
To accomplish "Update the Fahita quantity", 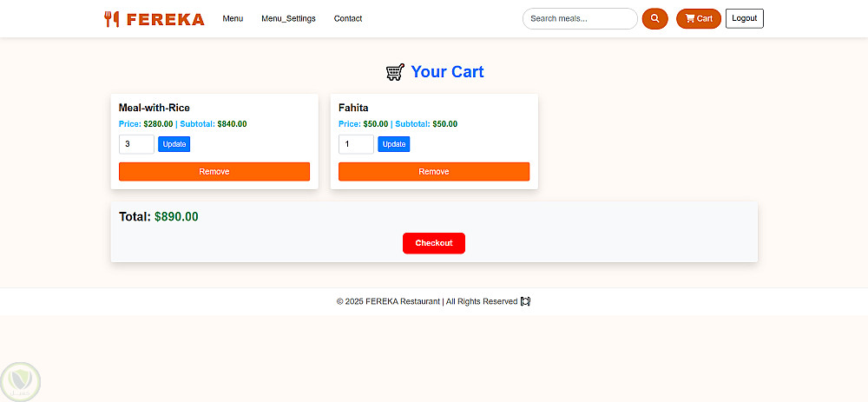I will [394, 144].
